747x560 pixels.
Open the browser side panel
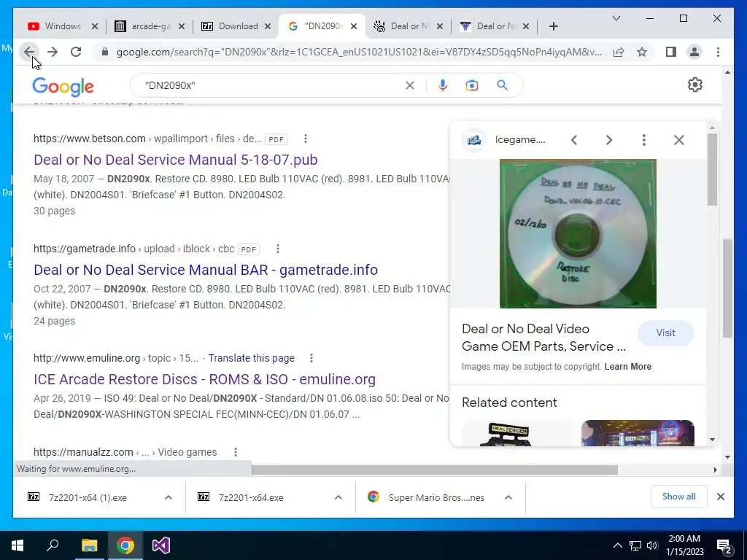point(671,52)
